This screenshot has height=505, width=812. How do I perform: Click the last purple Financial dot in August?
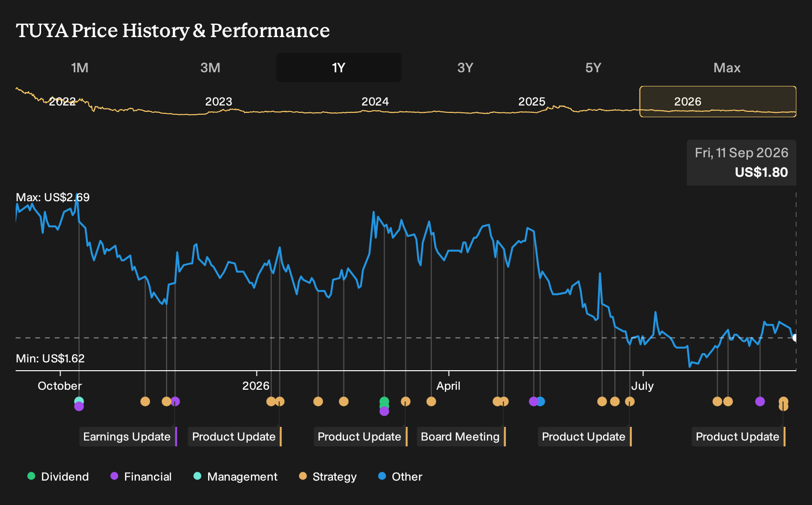(760, 401)
